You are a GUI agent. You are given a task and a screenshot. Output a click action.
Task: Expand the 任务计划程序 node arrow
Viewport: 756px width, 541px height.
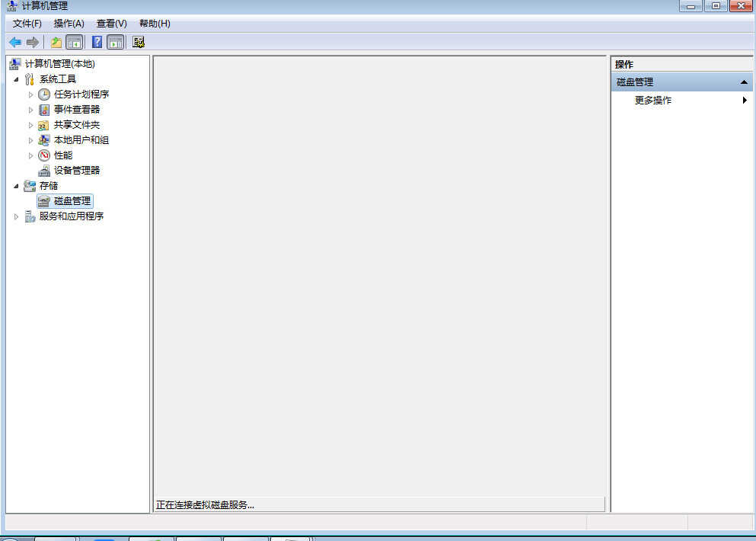click(30, 94)
